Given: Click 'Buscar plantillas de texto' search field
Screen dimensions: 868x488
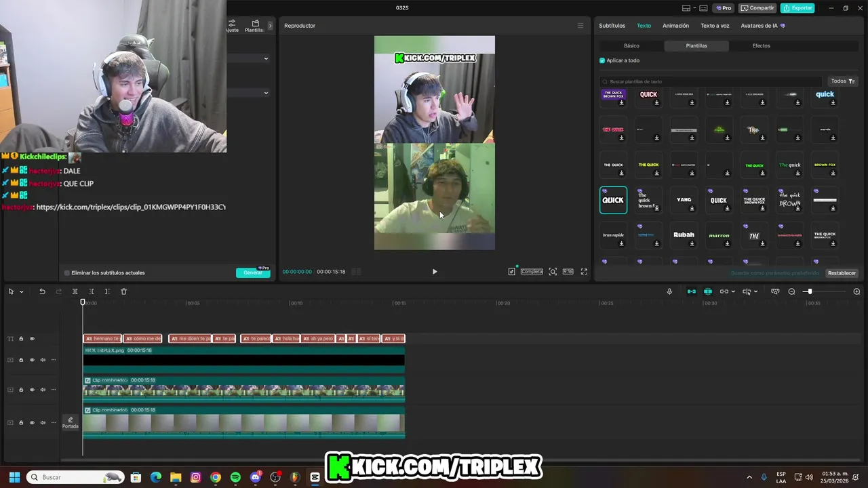Looking at the screenshot, I should 711,81.
